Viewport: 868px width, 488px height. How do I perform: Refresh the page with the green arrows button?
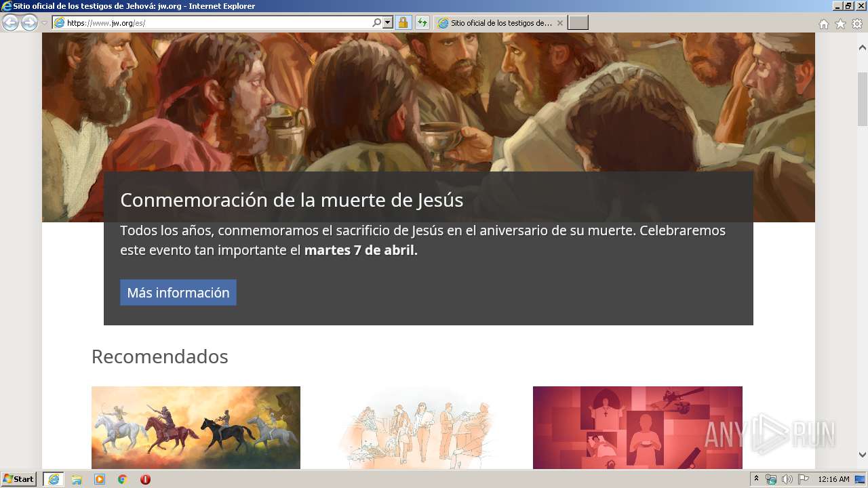(422, 23)
